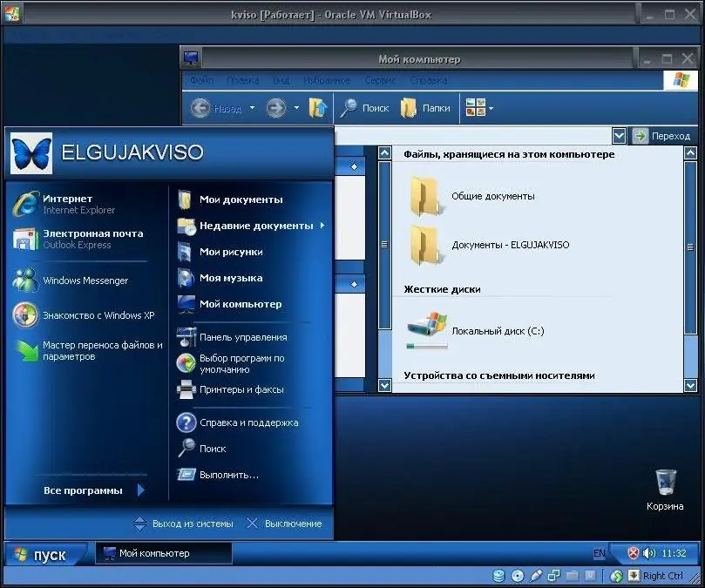Open Справка и поддержка
Viewport: 705px width, 588px height.
pyautogui.click(x=237, y=422)
